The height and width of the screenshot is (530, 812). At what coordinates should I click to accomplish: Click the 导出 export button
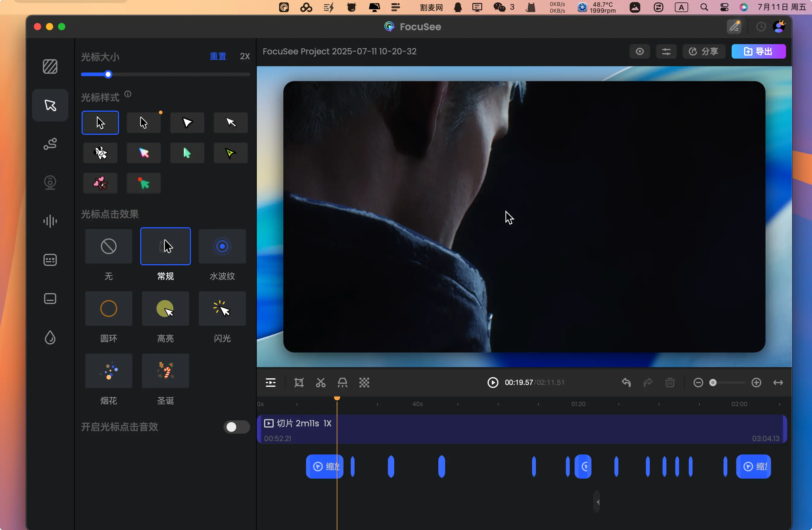(x=759, y=52)
